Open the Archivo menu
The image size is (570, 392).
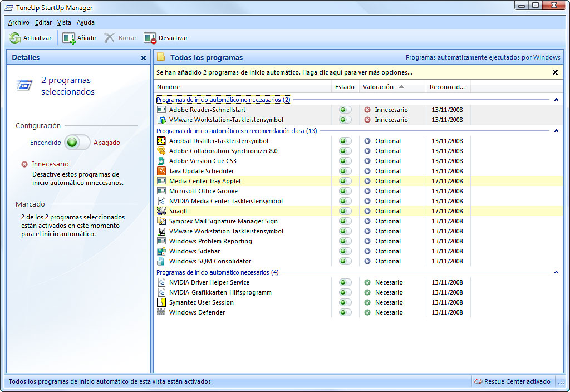[x=18, y=22]
